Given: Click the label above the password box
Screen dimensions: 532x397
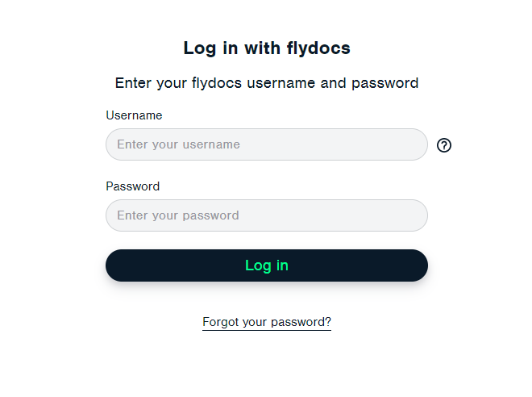Looking at the screenshot, I should 133,186.
